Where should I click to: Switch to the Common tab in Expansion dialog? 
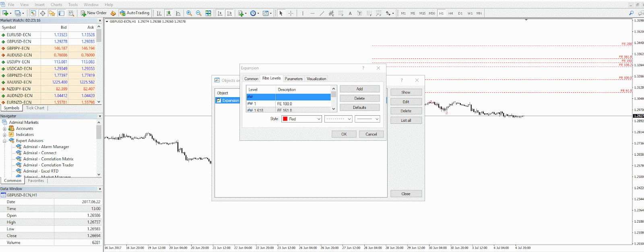point(251,79)
